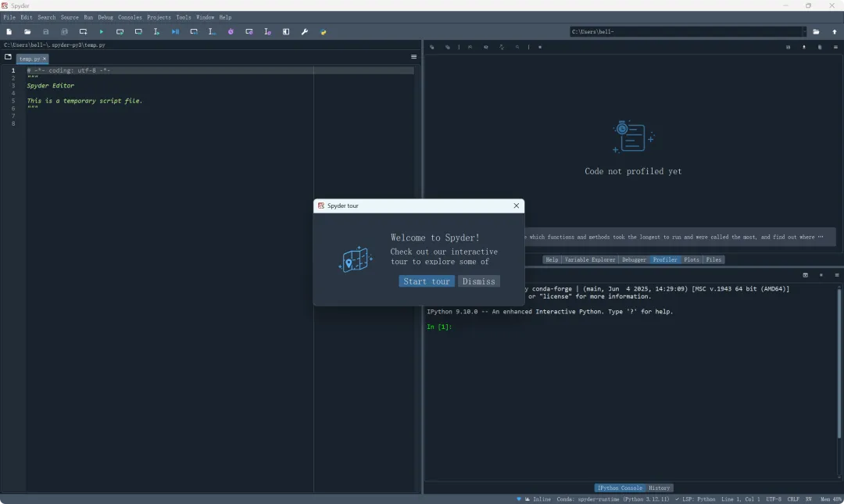The height and width of the screenshot is (504, 844).
Task: Profile current cell icon
Action: click(249, 32)
